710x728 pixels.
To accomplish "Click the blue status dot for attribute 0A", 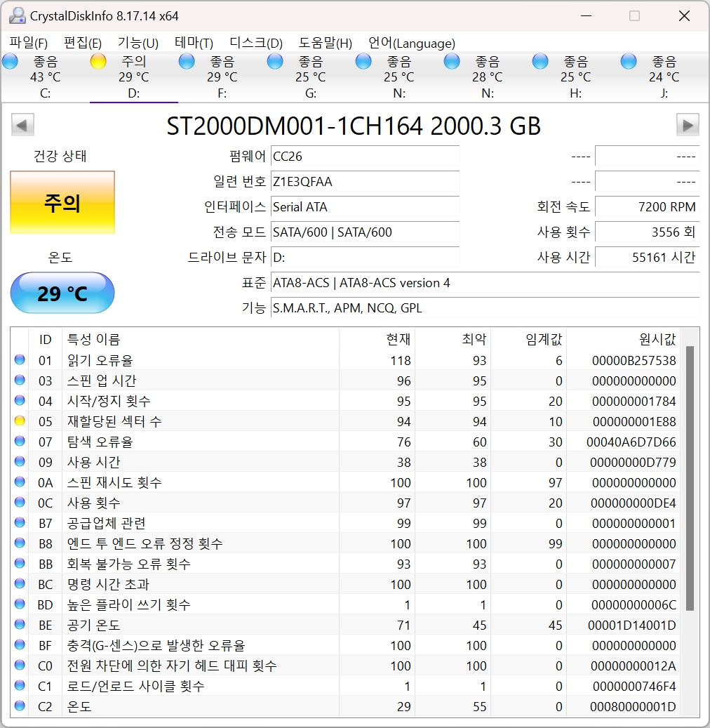I will (20, 482).
